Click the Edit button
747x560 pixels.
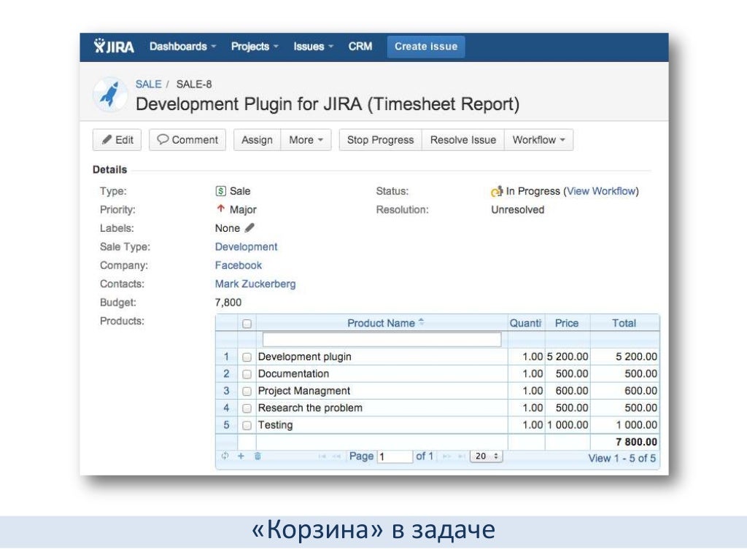click(x=117, y=140)
